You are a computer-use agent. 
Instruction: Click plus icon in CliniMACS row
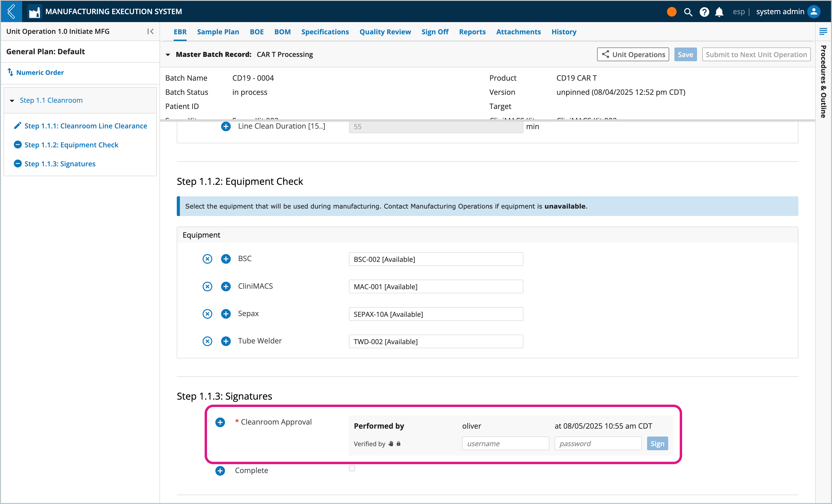[x=226, y=286]
